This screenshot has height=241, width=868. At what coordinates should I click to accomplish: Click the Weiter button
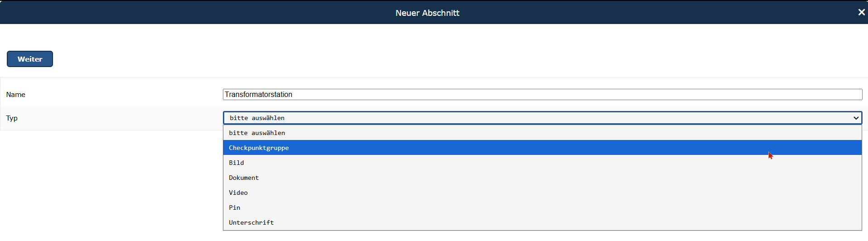pos(30,59)
